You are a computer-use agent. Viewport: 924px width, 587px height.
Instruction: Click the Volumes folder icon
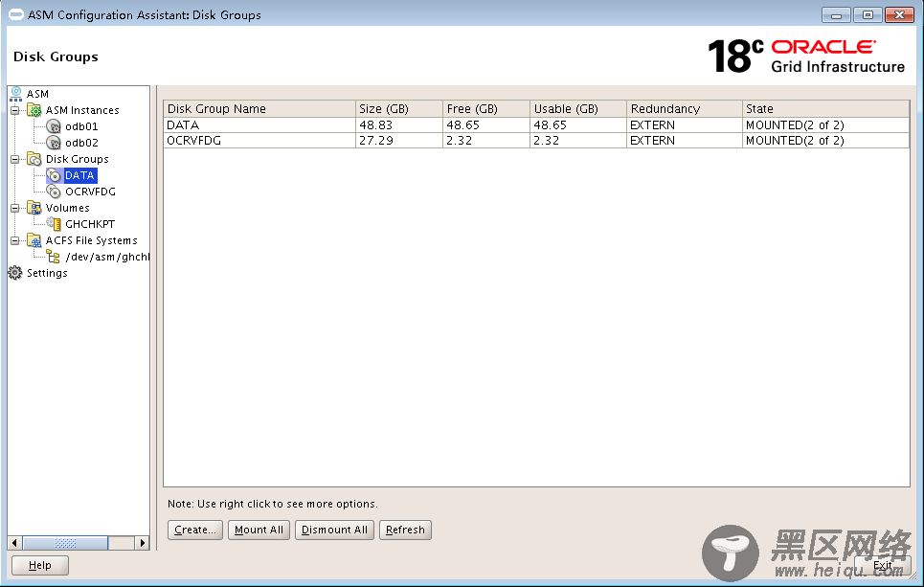pos(34,208)
